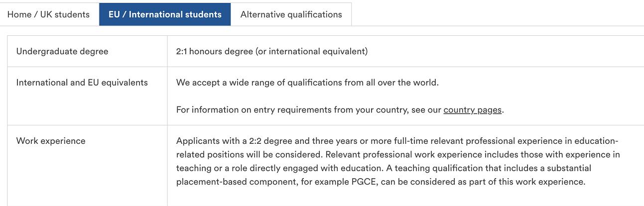Follow the country pages link

tap(472, 110)
